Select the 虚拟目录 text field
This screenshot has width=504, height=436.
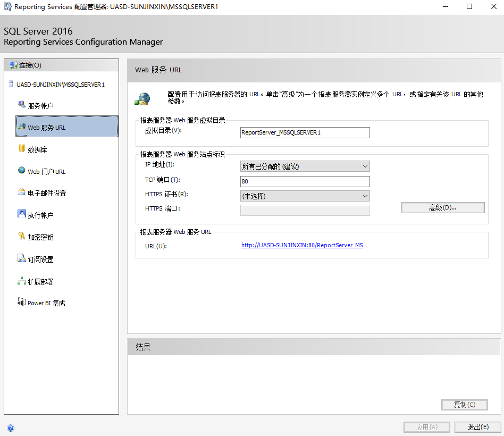(x=304, y=132)
